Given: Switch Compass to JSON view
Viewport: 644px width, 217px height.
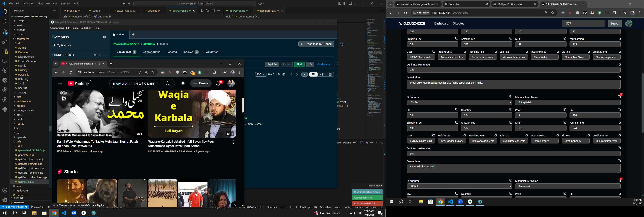Looking at the screenshot, I should 322,74.
